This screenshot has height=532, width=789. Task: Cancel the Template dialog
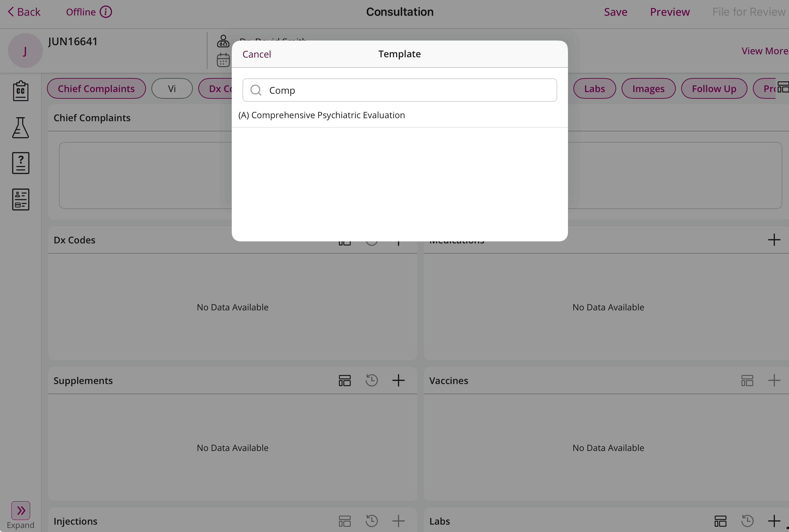pos(257,54)
